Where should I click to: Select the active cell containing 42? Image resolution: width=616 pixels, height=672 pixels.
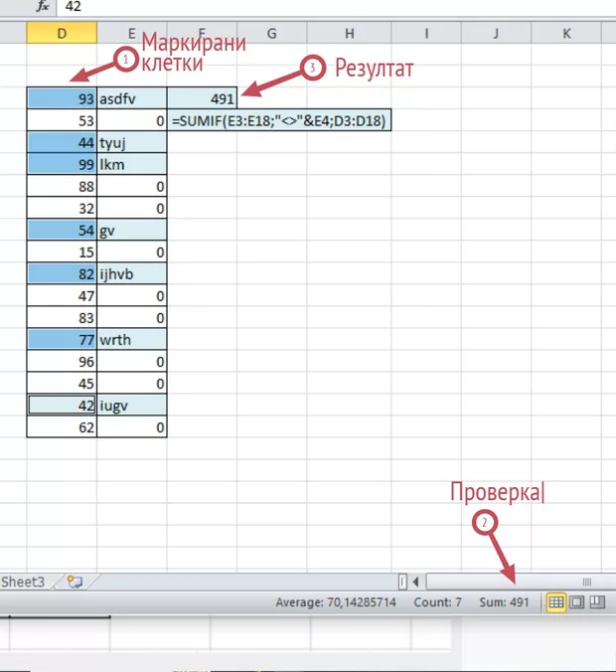point(62,406)
